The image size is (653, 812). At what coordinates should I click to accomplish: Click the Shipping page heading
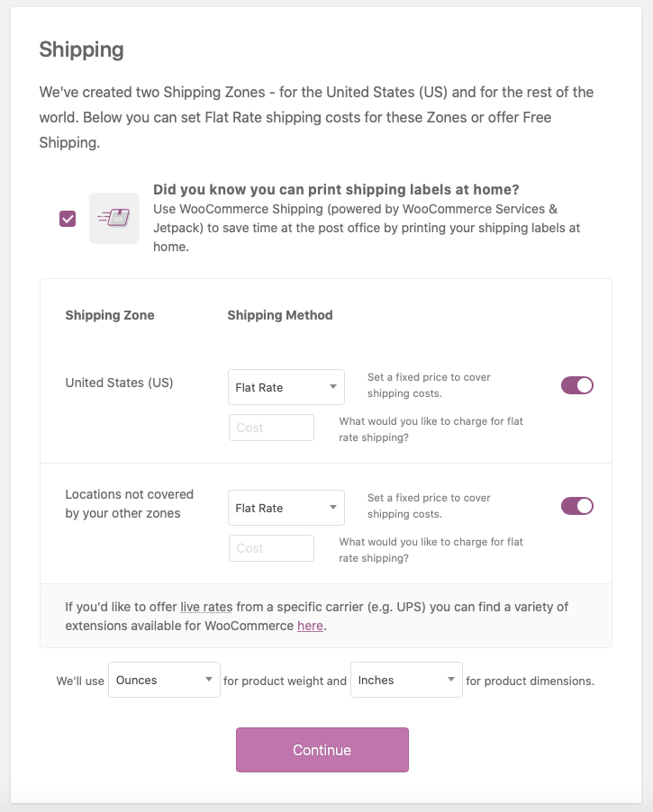[82, 50]
